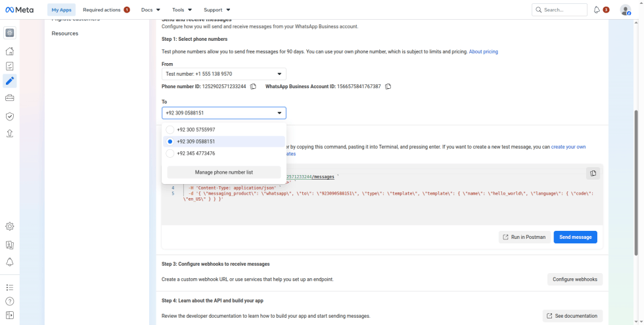
Task: Click the Step 1: Select phone numbers heading
Action: point(195,39)
